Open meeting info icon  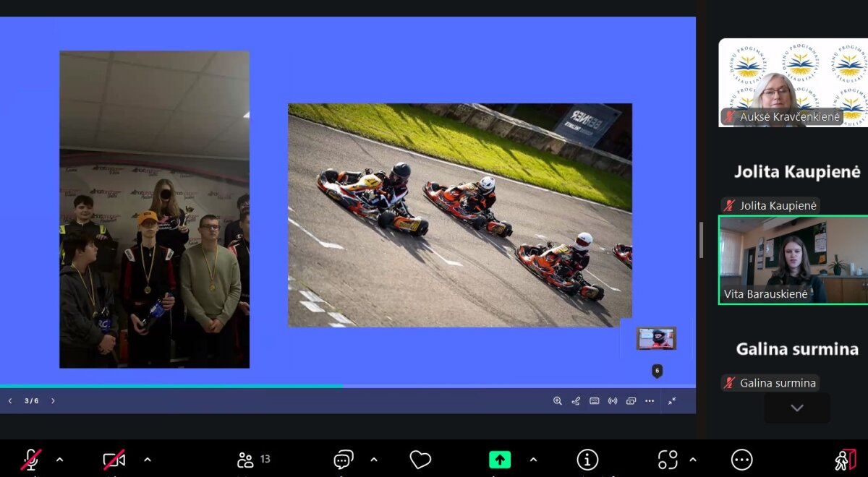(x=587, y=460)
